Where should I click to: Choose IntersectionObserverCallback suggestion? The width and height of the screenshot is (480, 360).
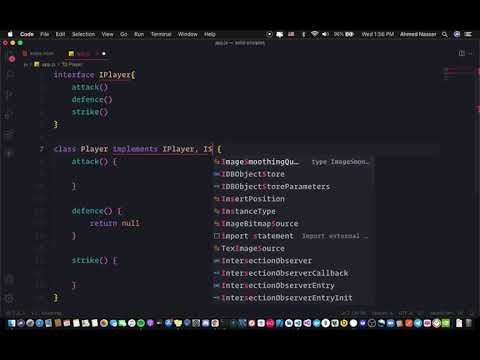coord(293,273)
